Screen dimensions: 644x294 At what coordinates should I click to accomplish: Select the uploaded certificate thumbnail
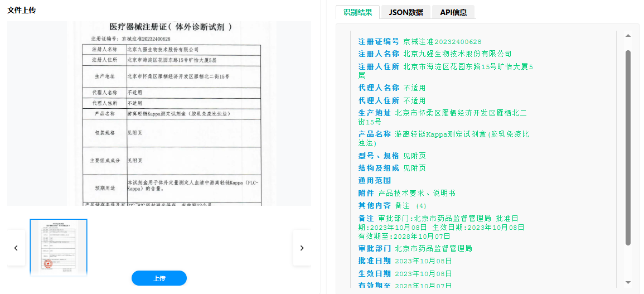pyautogui.click(x=59, y=248)
